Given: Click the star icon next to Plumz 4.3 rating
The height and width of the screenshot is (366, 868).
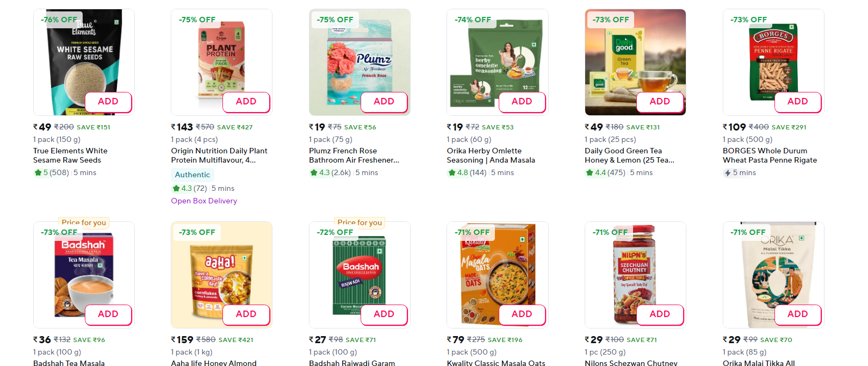Looking at the screenshot, I should (314, 173).
